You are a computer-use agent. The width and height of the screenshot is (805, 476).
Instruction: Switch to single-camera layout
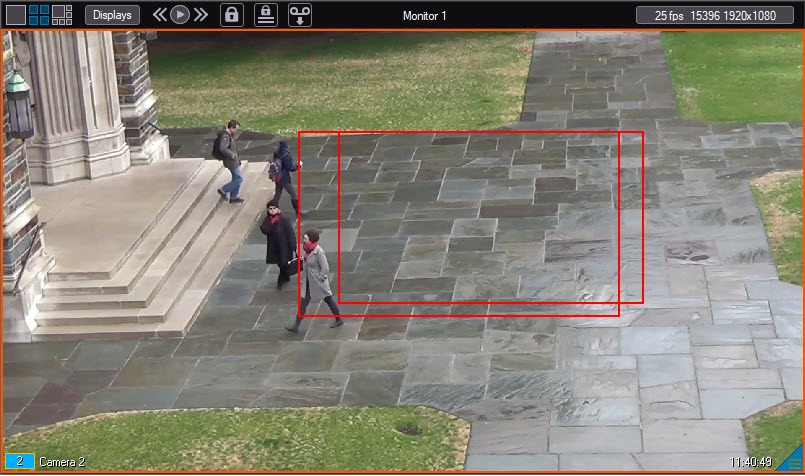point(15,15)
